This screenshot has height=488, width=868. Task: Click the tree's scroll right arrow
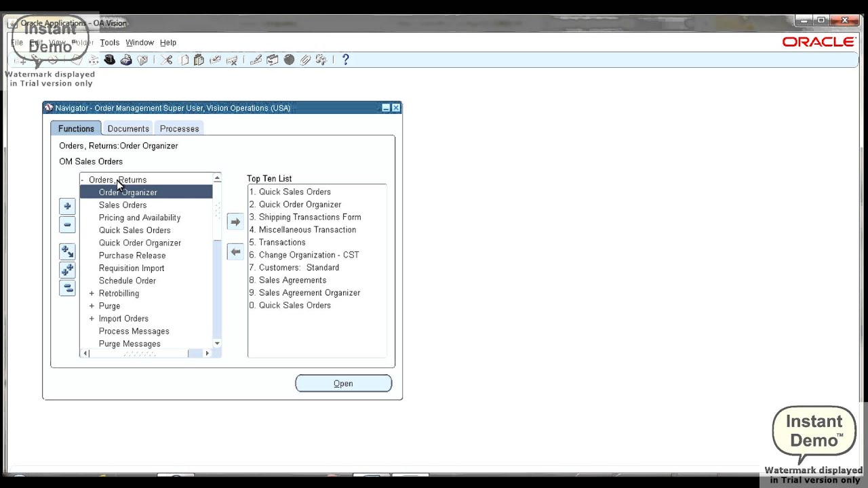(x=208, y=353)
